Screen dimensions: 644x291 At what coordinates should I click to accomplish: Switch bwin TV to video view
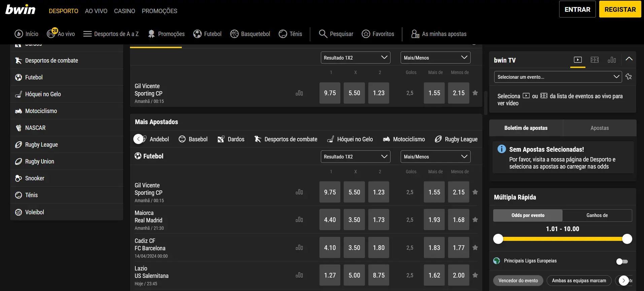[578, 60]
